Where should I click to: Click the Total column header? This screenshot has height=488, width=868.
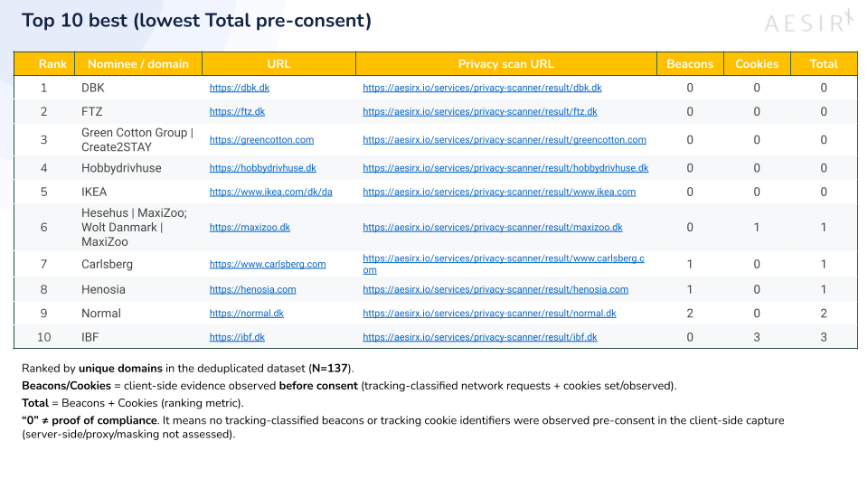click(x=824, y=64)
